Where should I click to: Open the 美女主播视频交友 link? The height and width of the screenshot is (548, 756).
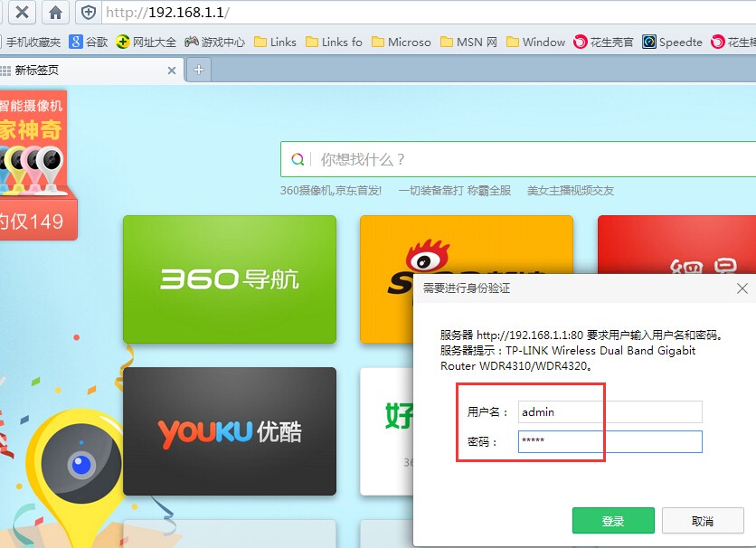571,191
